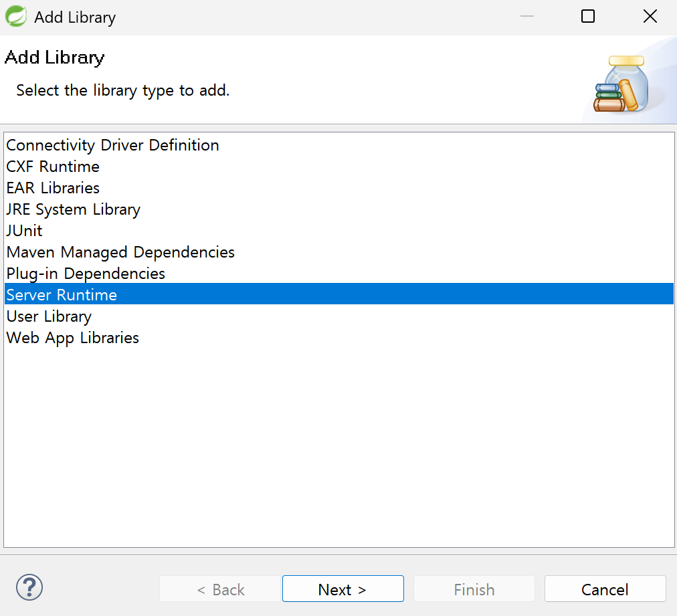The image size is (677, 616).
Task: Click the disabled Finish button
Action: 474,589
